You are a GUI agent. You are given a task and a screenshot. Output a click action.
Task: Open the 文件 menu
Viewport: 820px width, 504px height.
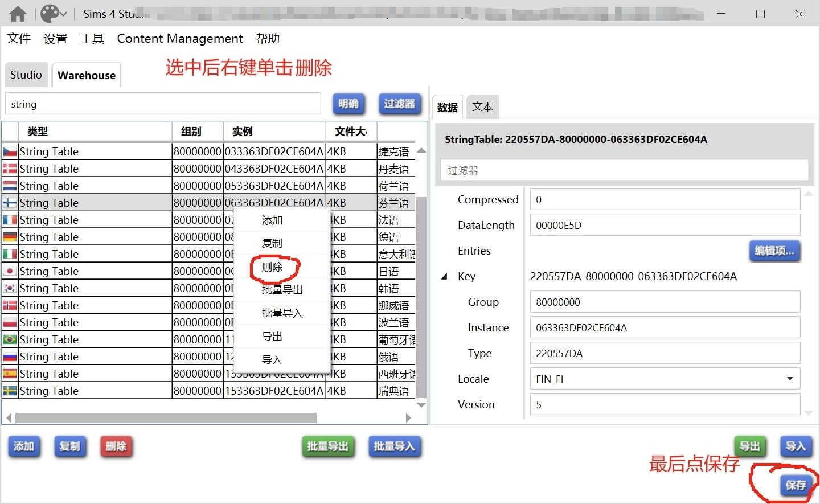pos(19,39)
